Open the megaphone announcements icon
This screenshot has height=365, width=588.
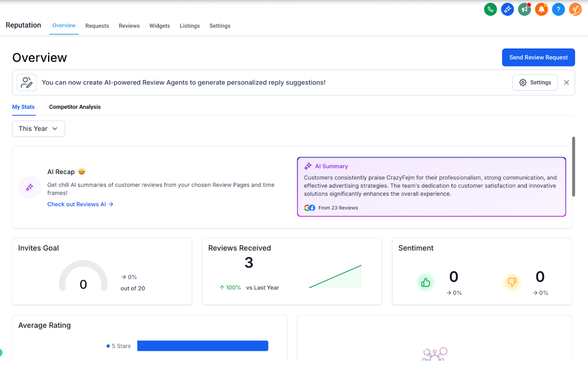524,9
